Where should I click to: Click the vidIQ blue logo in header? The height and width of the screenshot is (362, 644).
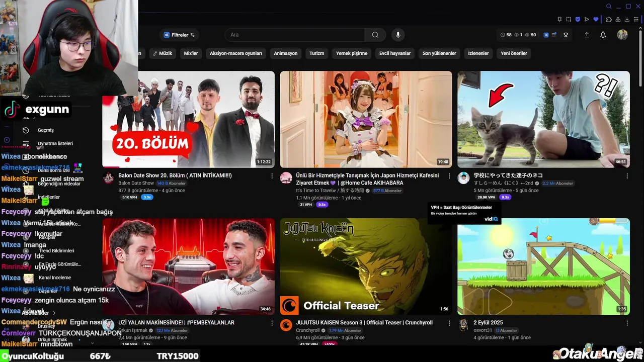545,35
